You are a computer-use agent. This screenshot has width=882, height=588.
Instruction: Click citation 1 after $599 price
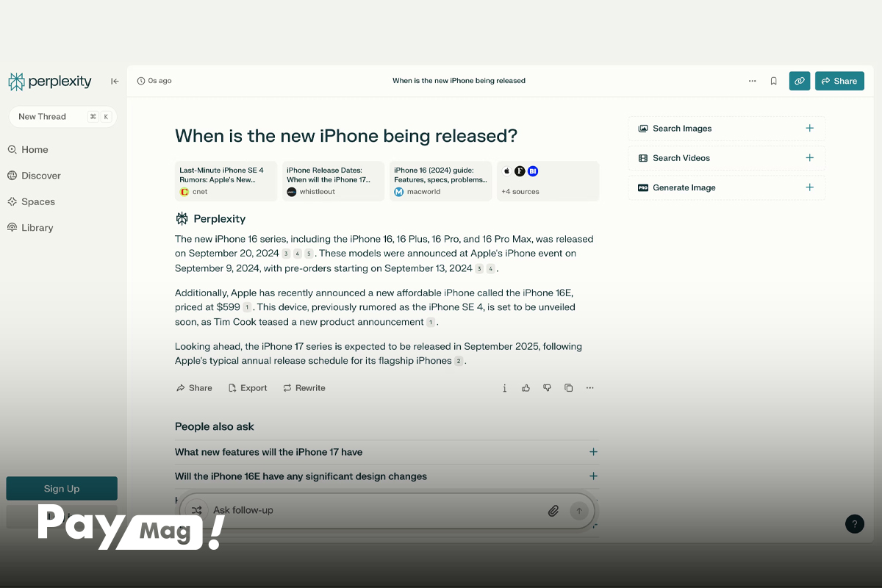(248, 307)
